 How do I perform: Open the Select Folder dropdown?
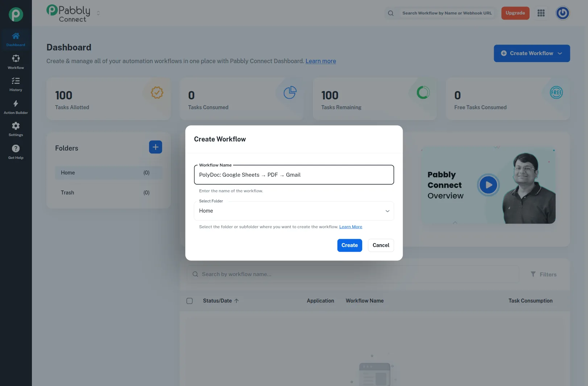tap(294, 211)
